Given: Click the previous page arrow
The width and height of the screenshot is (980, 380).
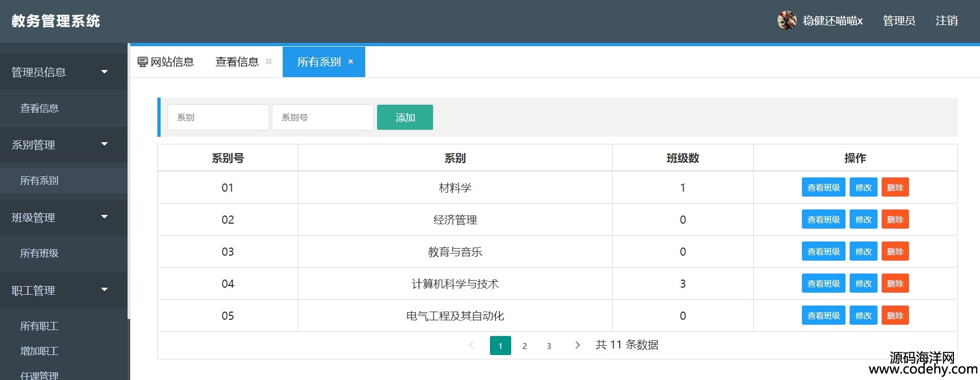Looking at the screenshot, I should pyautogui.click(x=471, y=345).
